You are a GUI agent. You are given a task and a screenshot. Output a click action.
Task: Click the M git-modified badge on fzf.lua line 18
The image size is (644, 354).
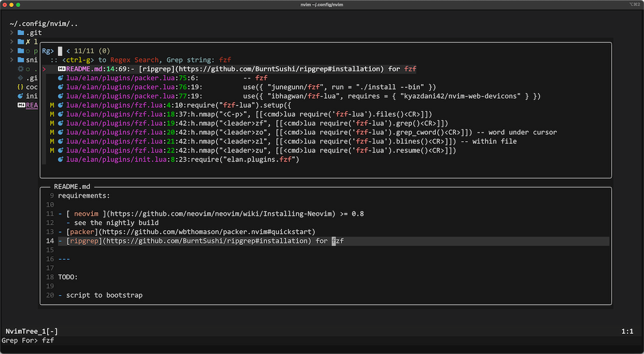coord(52,114)
